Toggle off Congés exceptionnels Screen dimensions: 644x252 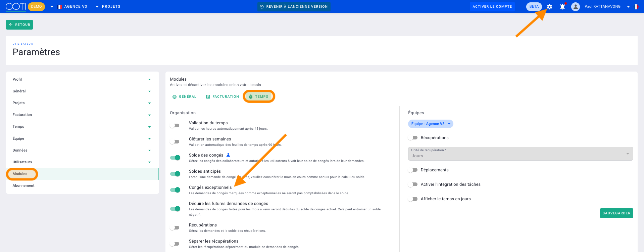coord(175,190)
